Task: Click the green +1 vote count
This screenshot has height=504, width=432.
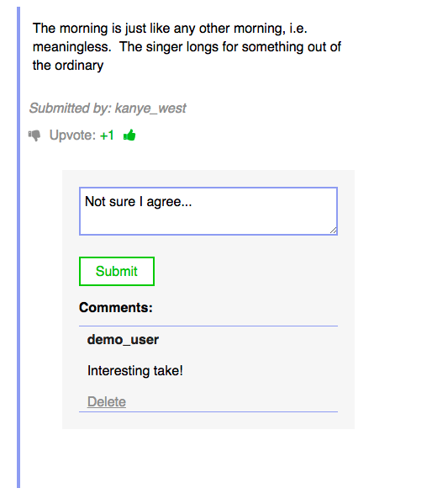Action: click(107, 135)
